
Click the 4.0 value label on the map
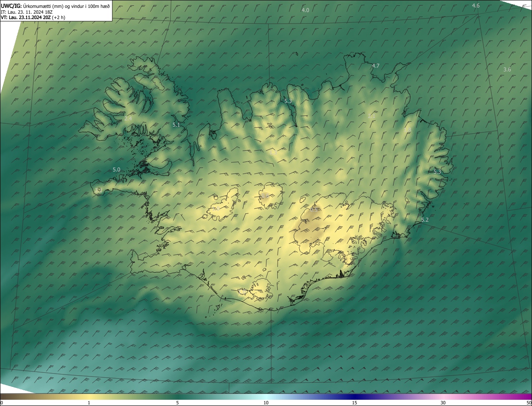[305, 10]
